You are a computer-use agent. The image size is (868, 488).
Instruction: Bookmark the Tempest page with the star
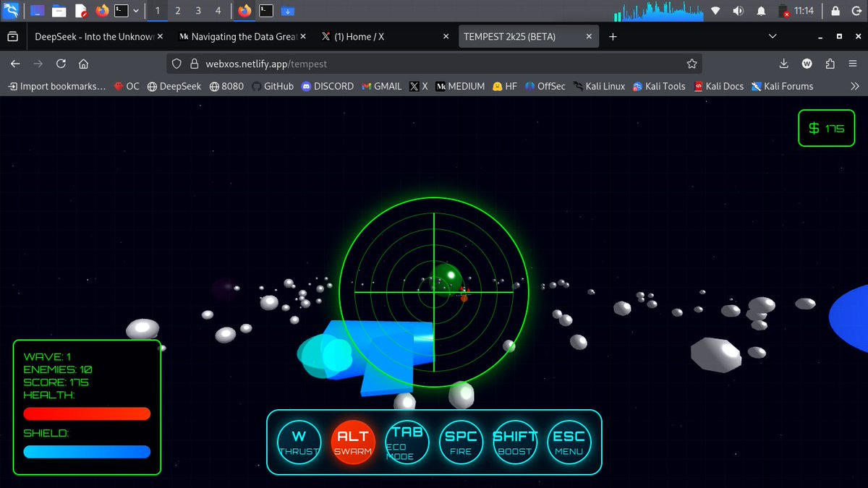pyautogui.click(x=692, y=63)
